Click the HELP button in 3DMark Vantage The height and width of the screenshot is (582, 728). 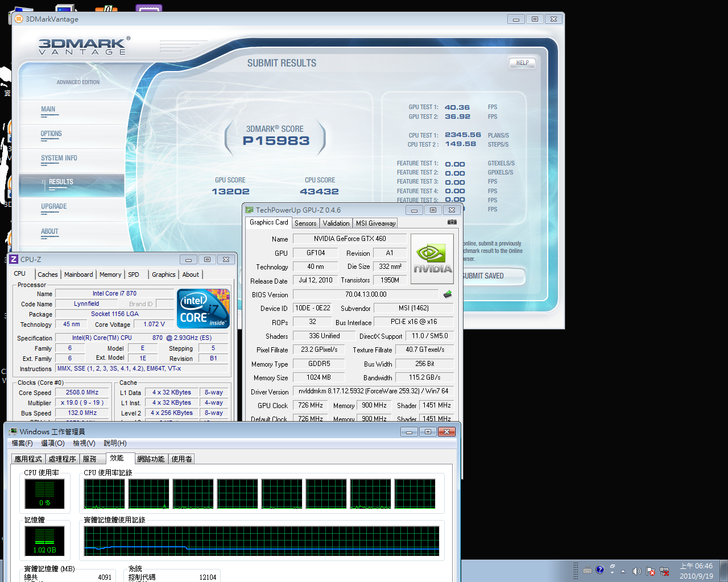pos(522,63)
